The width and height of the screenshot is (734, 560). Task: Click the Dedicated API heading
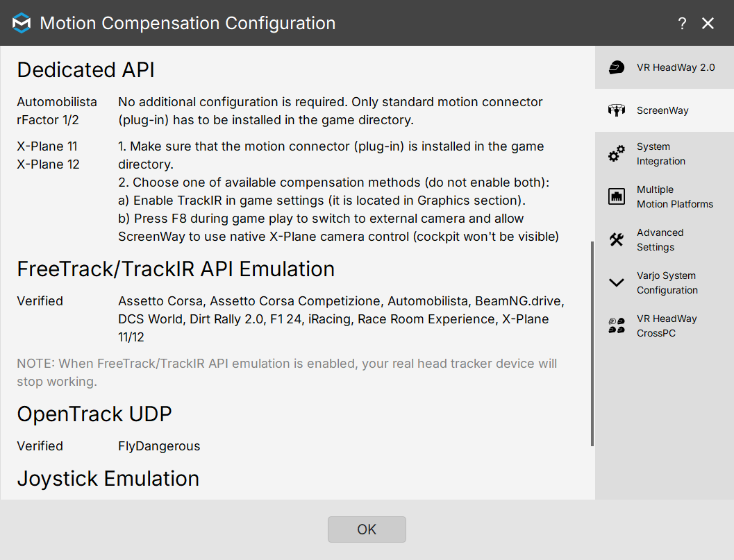tap(85, 69)
